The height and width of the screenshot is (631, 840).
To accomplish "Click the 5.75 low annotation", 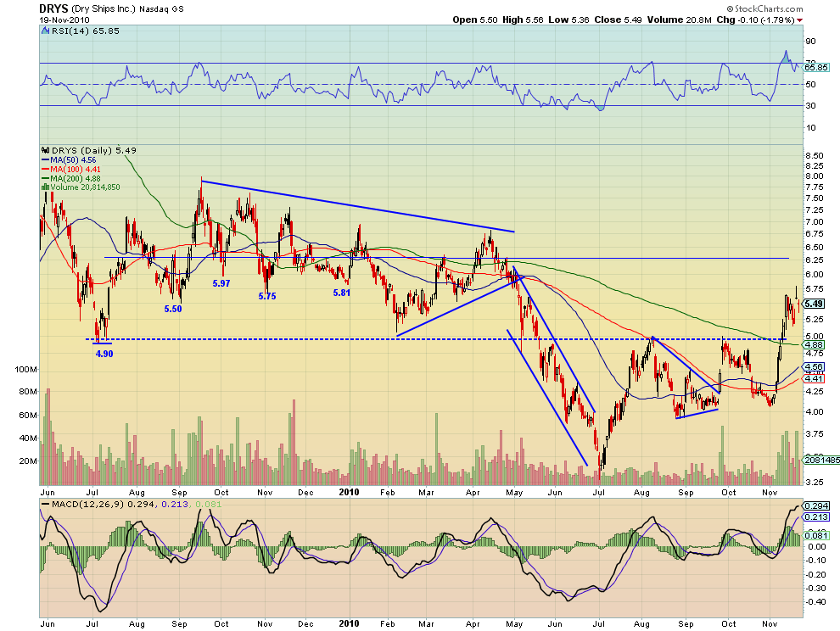I will 267,296.
